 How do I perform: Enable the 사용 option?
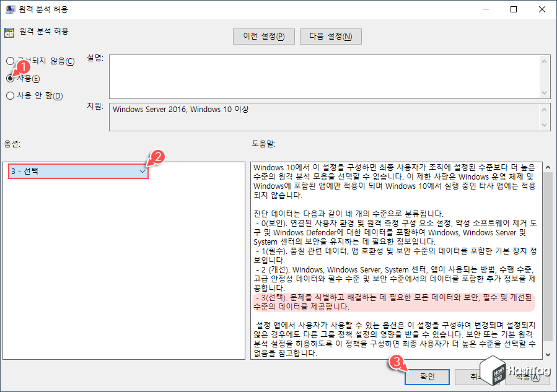click(x=10, y=78)
